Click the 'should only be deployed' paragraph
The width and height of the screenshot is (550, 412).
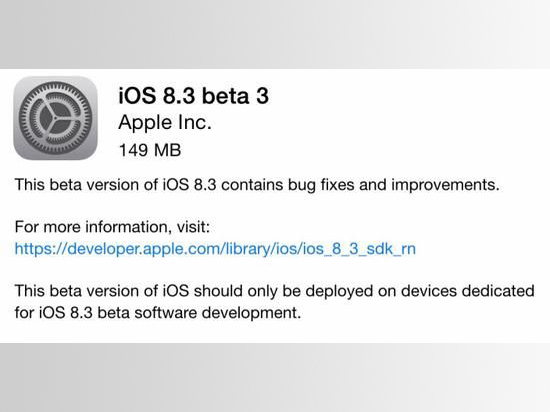[x=275, y=302]
